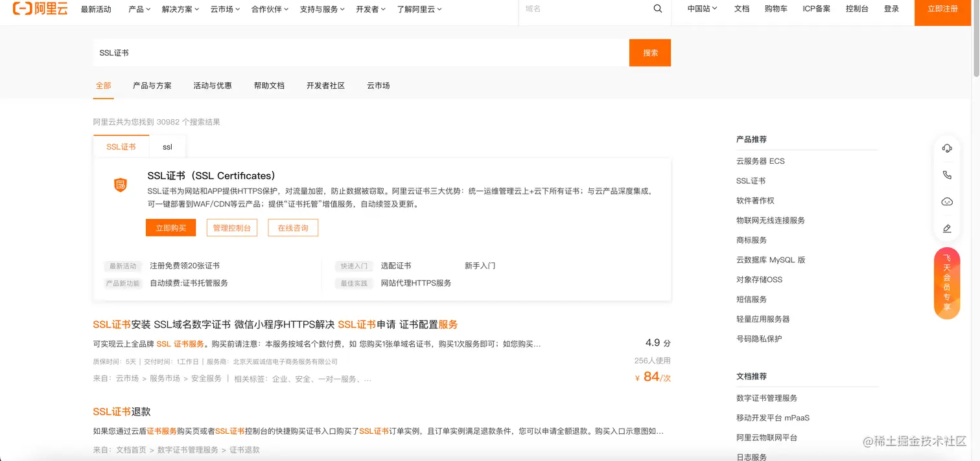Viewport: 980px width, 461px height.
Task: Click the SSL certificate shield icon
Action: [120, 185]
